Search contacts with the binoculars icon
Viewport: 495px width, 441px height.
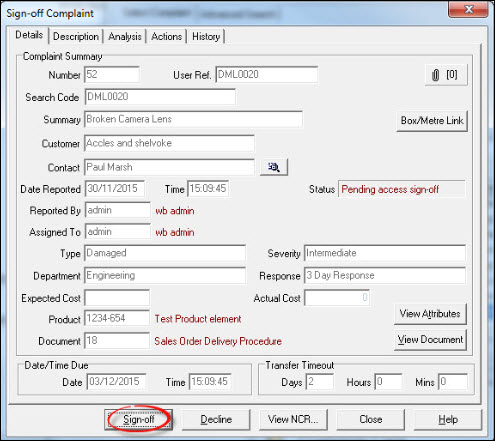274,167
